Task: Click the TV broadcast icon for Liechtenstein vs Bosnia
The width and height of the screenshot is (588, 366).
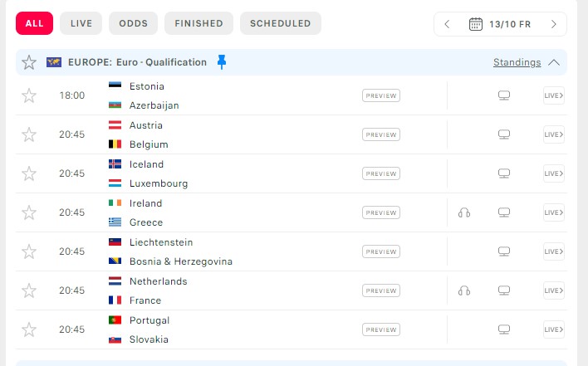Action: click(503, 251)
